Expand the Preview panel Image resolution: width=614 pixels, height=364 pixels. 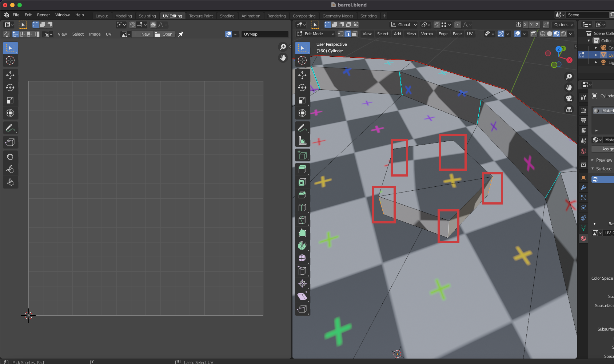[593, 160]
